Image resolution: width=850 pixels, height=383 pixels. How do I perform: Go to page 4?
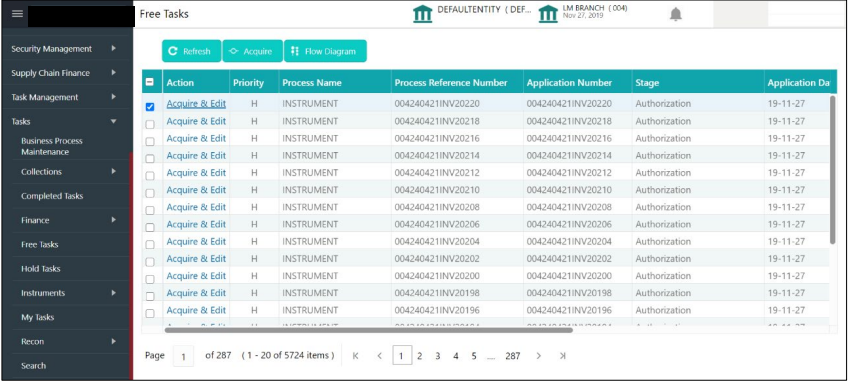pos(456,356)
